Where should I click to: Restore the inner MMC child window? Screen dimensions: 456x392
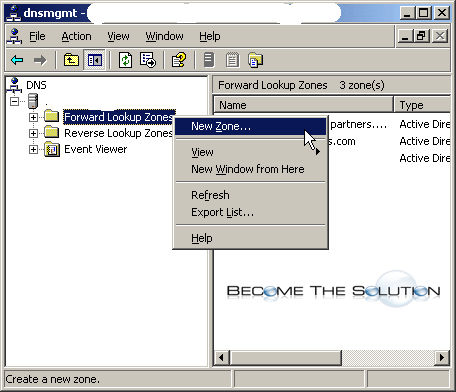click(x=421, y=36)
